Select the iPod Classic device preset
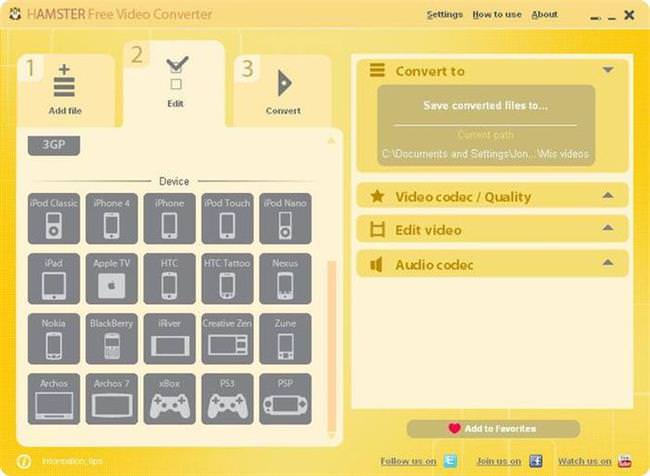This screenshot has height=476, width=650. pos(54,219)
